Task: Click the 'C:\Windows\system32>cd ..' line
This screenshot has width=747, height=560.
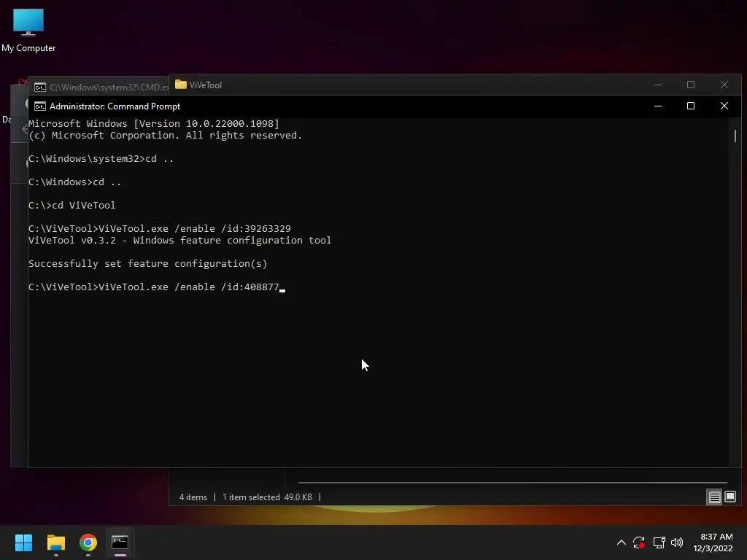Action: pos(101,158)
